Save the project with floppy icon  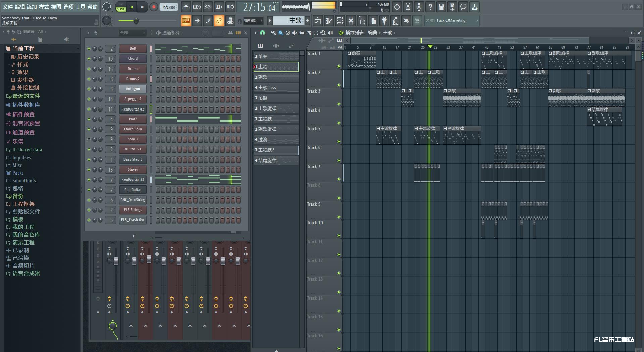point(441,7)
